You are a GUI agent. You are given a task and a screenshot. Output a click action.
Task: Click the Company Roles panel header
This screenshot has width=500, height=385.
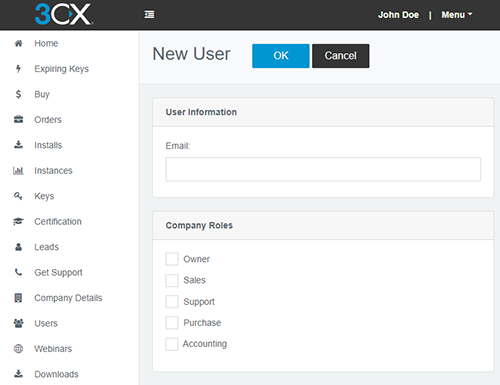[x=323, y=225]
